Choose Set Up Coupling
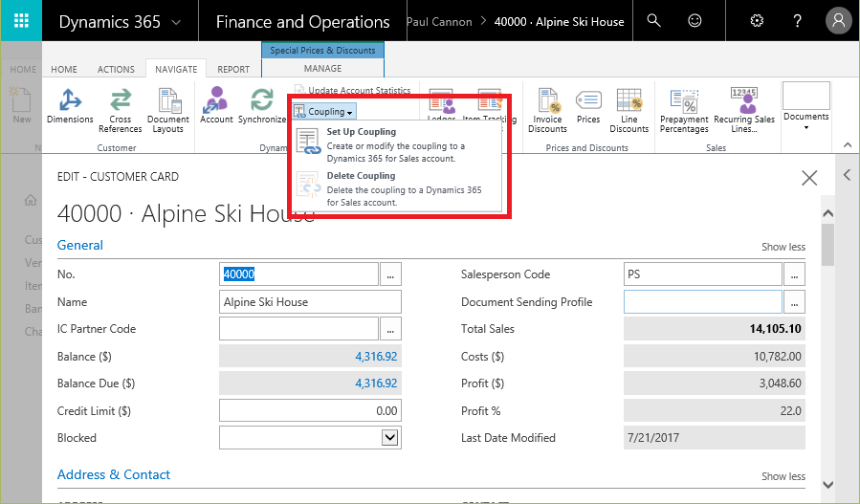 coord(395,144)
